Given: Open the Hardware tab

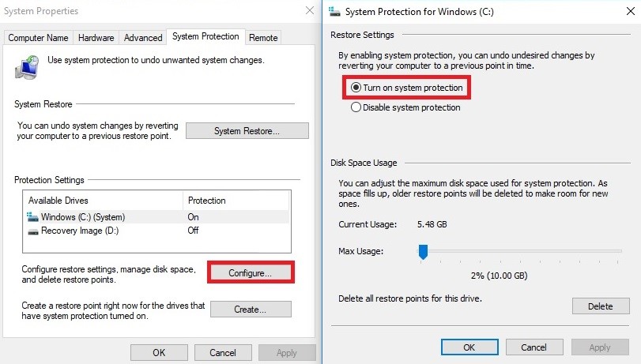Looking at the screenshot, I should point(96,38).
